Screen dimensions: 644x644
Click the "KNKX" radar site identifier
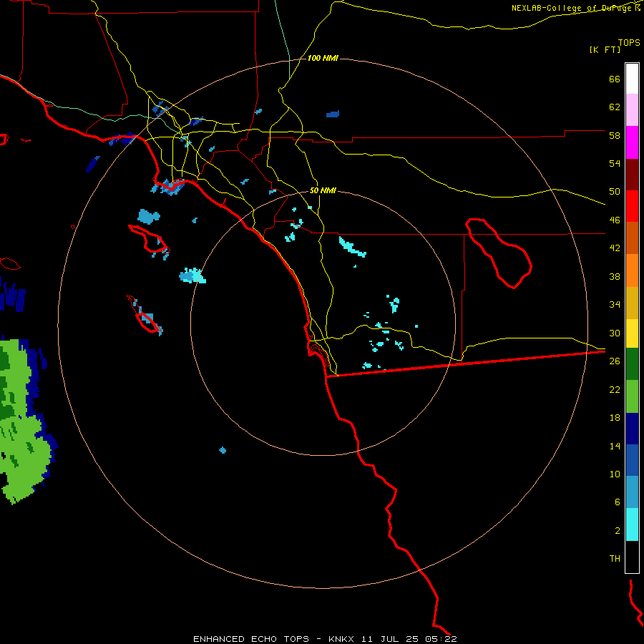341,639
